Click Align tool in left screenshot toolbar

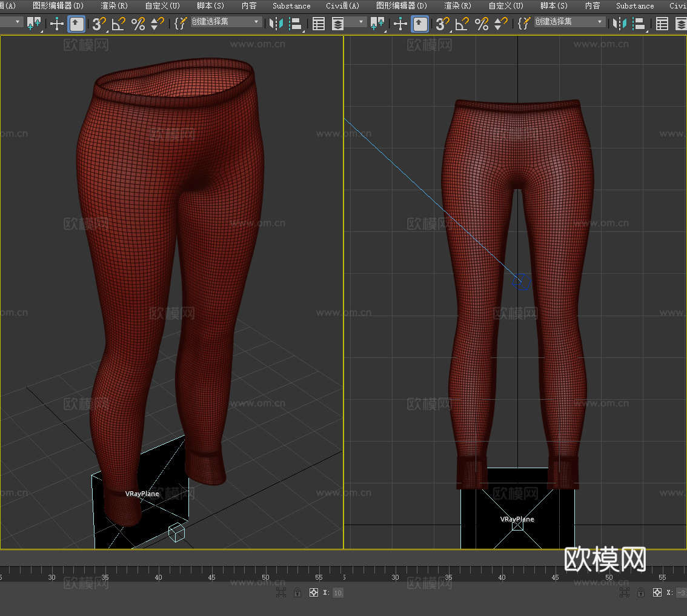296,24
